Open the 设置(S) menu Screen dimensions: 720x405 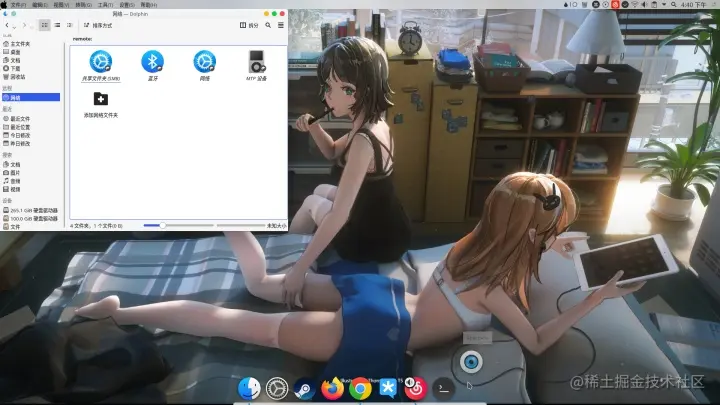click(127, 5)
